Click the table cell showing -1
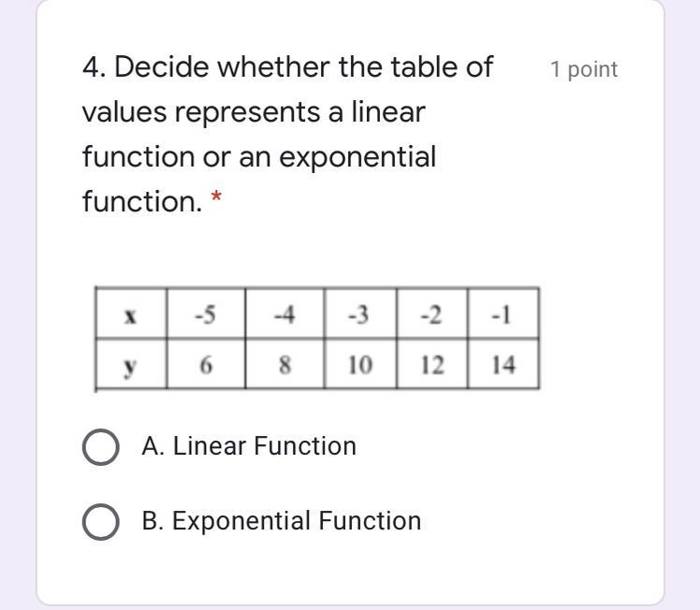 pos(503,315)
